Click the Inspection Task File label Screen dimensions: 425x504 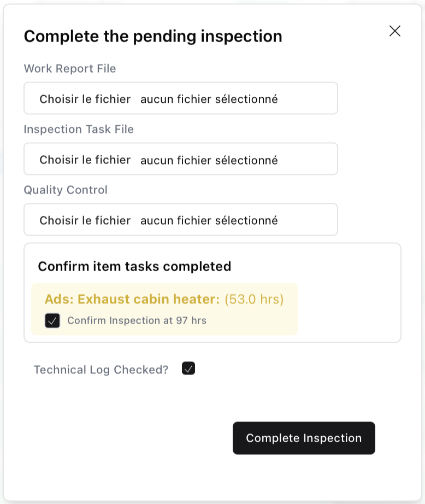pos(78,129)
